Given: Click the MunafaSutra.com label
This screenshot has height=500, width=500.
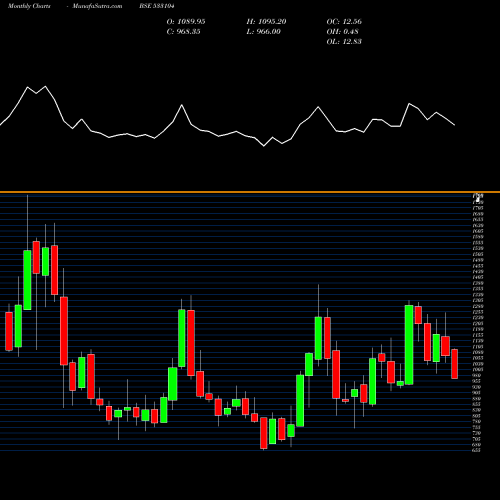Looking at the screenshot, I should click(x=97, y=6).
